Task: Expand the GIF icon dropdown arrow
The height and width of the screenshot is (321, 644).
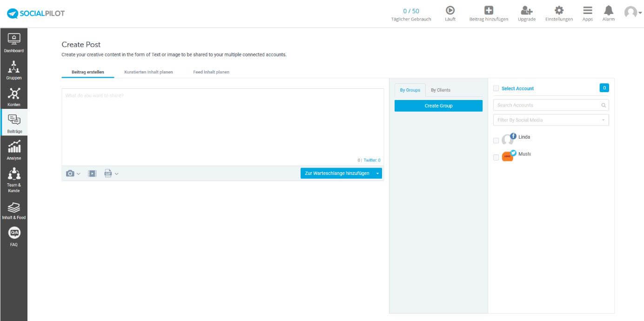Action: (116, 174)
